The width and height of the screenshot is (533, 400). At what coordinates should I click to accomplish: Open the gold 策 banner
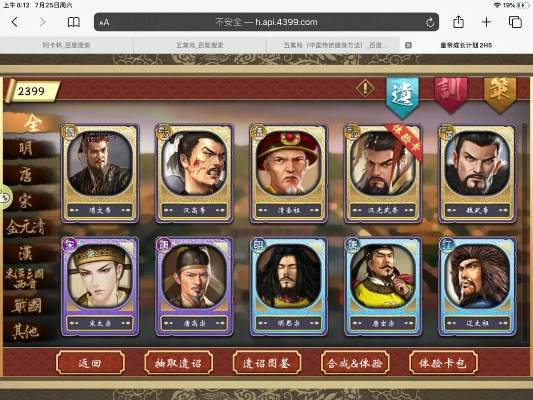499,93
